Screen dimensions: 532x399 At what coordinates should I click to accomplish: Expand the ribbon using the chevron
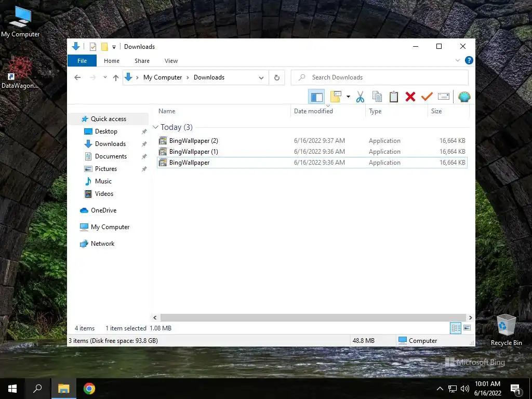[457, 60]
